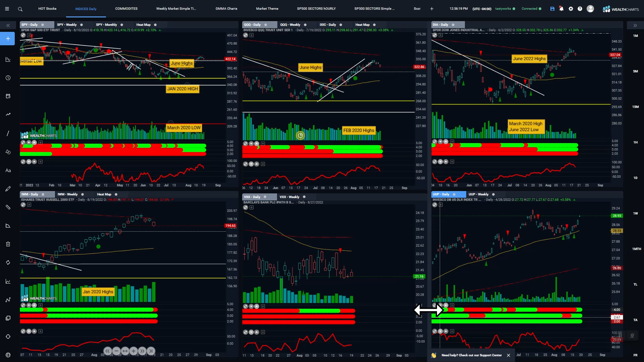Set timeframe to 1W in right panel
Image resolution: width=644 pixels, height=362 pixels.
(x=635, y=214)
